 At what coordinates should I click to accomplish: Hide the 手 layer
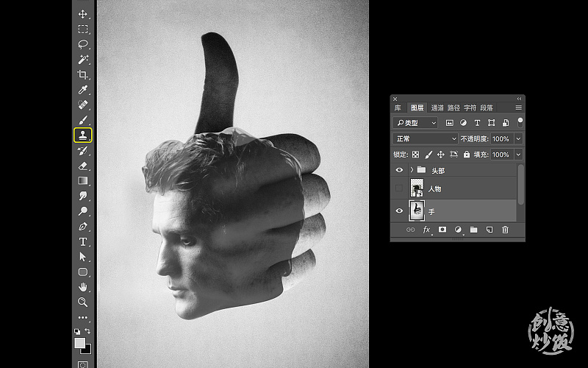click(x=399, y=210)
